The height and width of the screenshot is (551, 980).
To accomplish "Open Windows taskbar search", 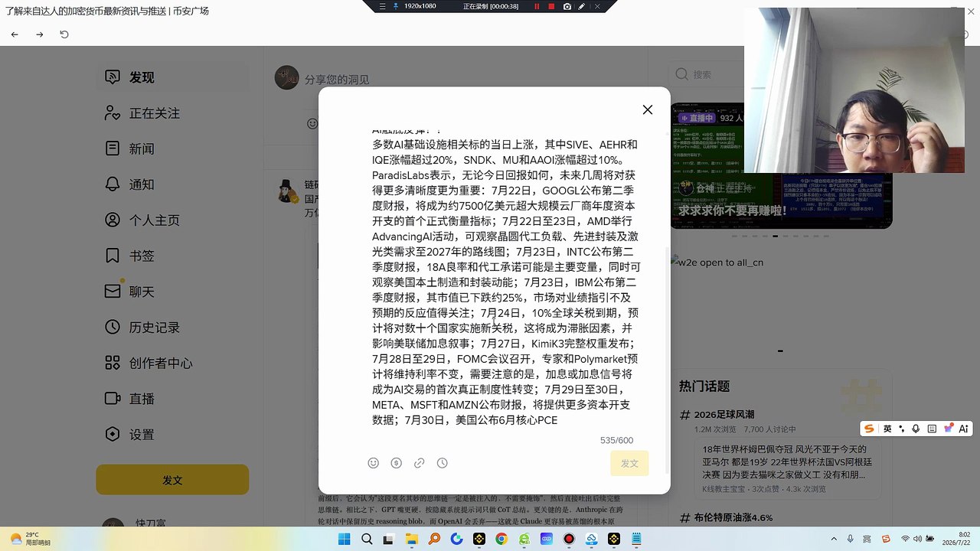I will point(366,539).
